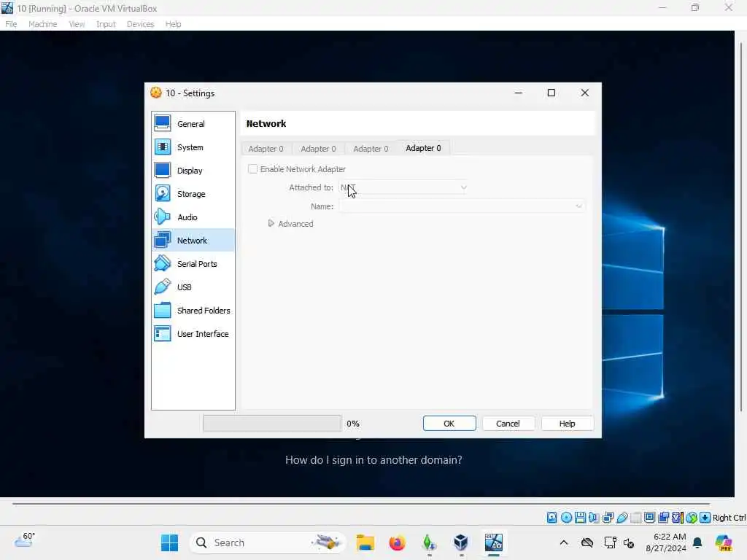Open General settings category

[x=193, y=124]
